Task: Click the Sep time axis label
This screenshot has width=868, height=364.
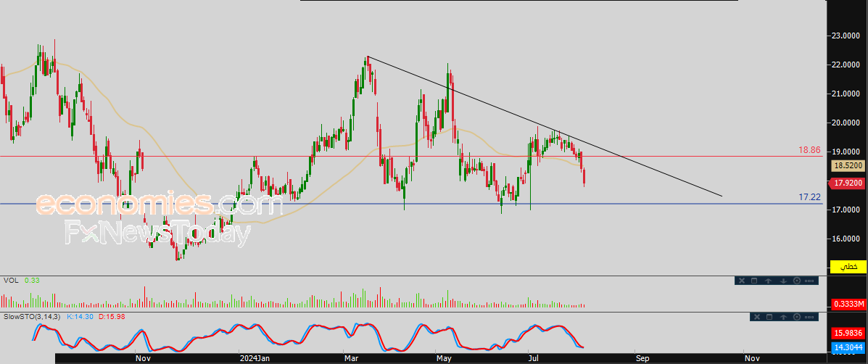Action: pos(642,358)
